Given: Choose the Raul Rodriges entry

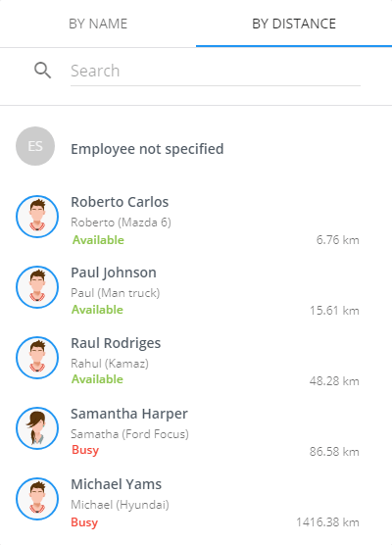Looking at the screenshot, I should tap(196, 361).
